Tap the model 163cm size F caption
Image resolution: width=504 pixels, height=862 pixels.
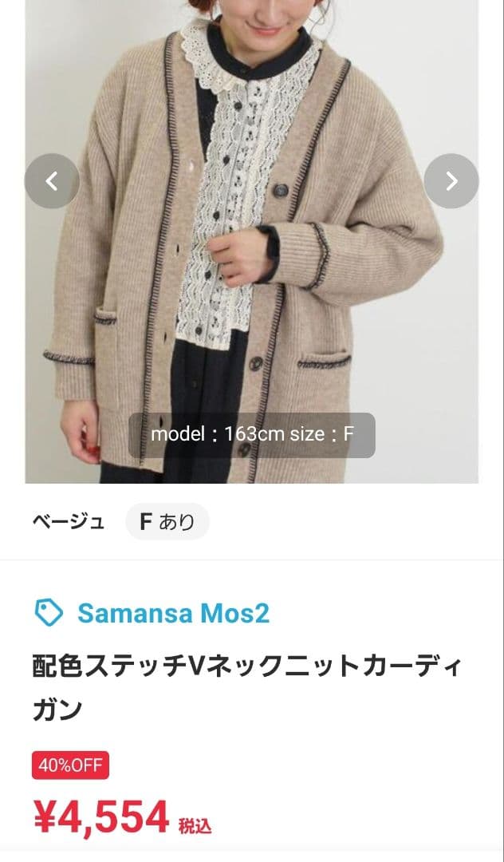tap(252, 435)
